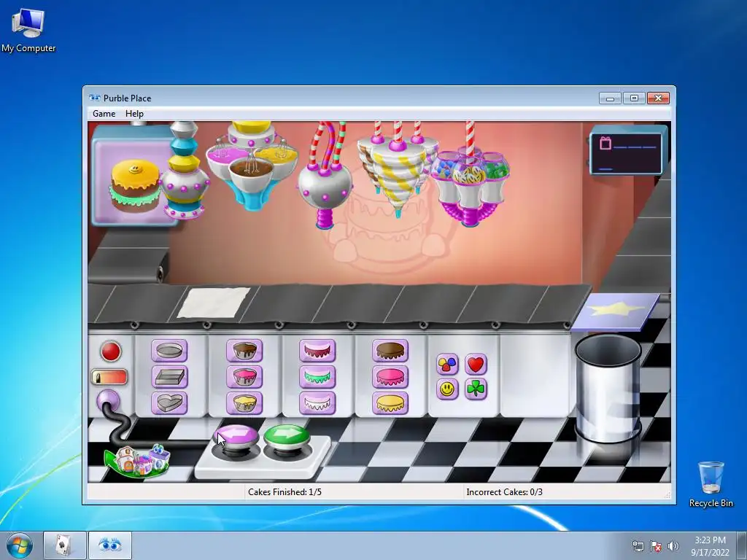Pick the green filling icing button
747x560 pixels.
317,377
